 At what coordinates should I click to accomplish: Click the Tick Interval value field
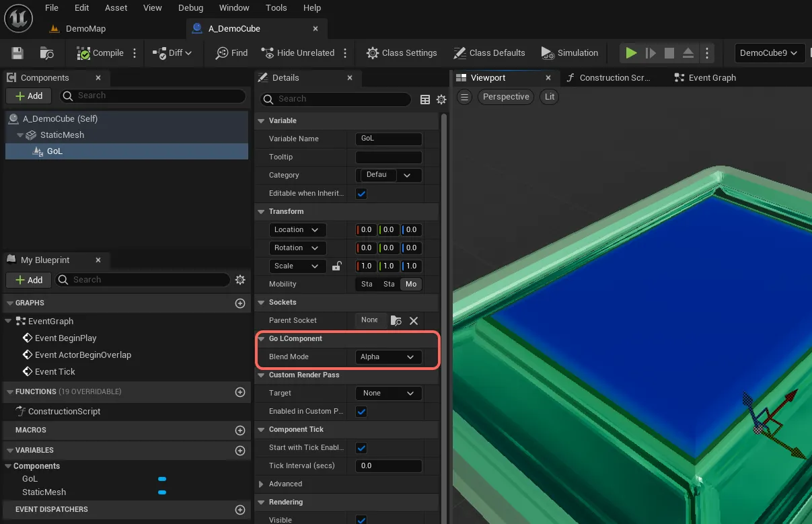tap(388, 465)
